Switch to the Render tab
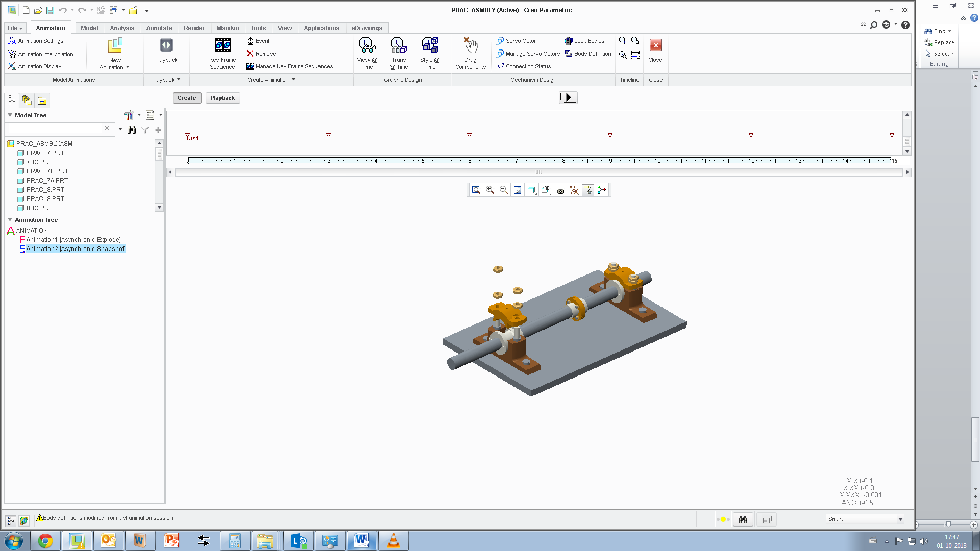This screenshot has width=980, height=551. point(194,28)
